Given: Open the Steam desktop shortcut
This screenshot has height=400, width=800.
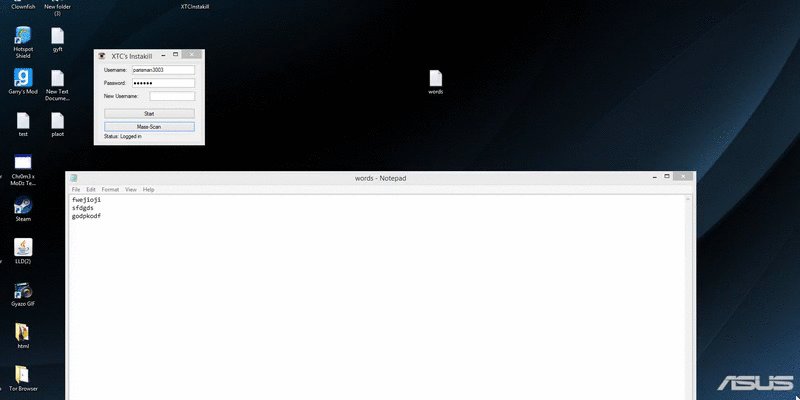Looking at the screenshot, I should (x=23, y=209).
